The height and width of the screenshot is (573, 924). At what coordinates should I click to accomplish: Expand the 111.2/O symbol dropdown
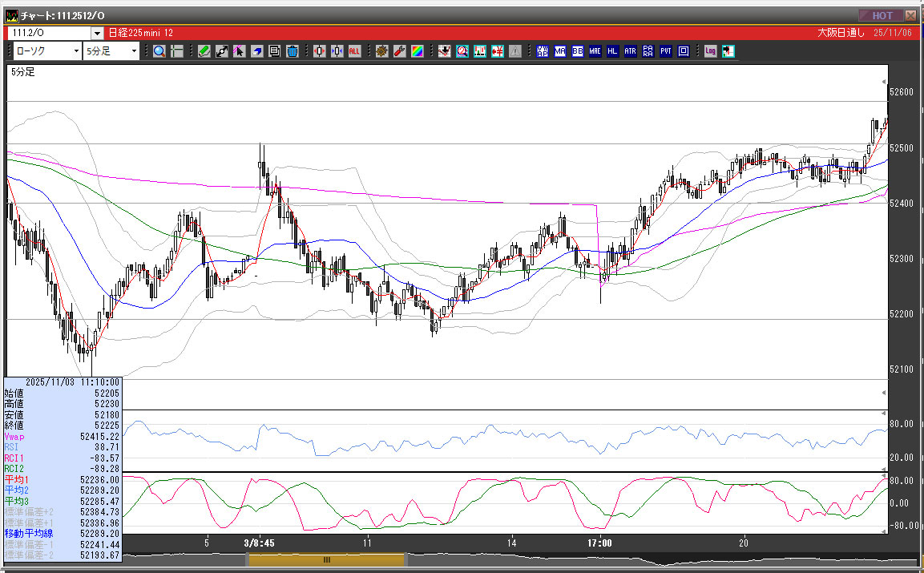point(97,33)
